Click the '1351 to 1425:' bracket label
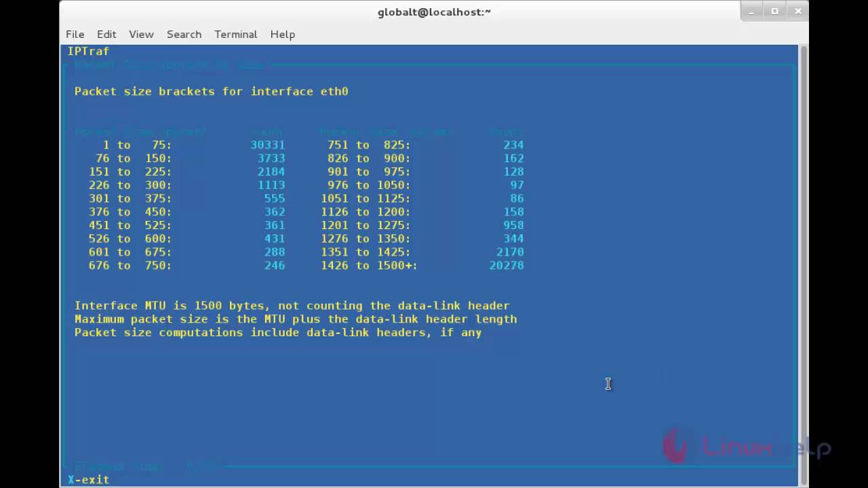 point(366,252)
